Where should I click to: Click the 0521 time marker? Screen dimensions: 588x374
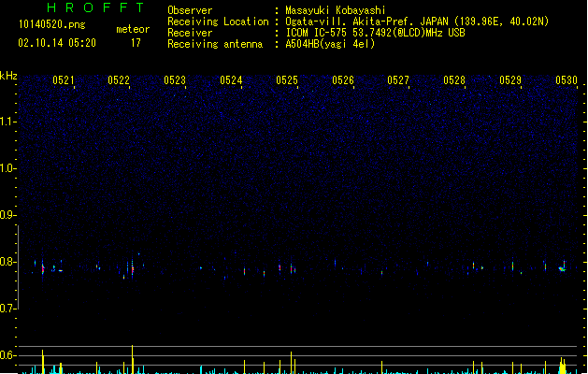[x=64, y=80]
